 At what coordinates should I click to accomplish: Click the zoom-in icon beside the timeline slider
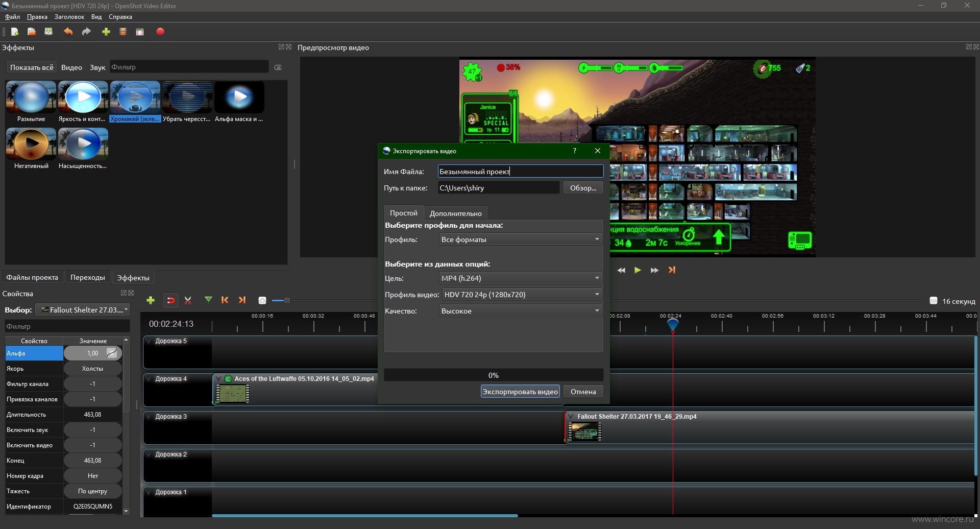click(x=262, y=301)
